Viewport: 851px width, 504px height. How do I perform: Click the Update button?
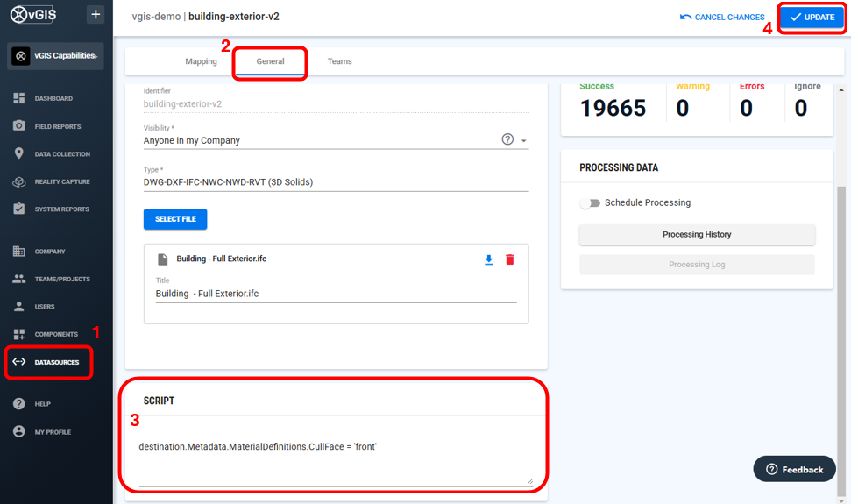pos(812,17)
